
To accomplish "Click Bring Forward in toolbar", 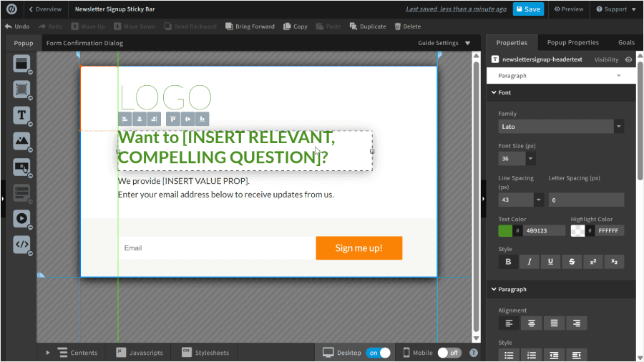I will [250, 26].
